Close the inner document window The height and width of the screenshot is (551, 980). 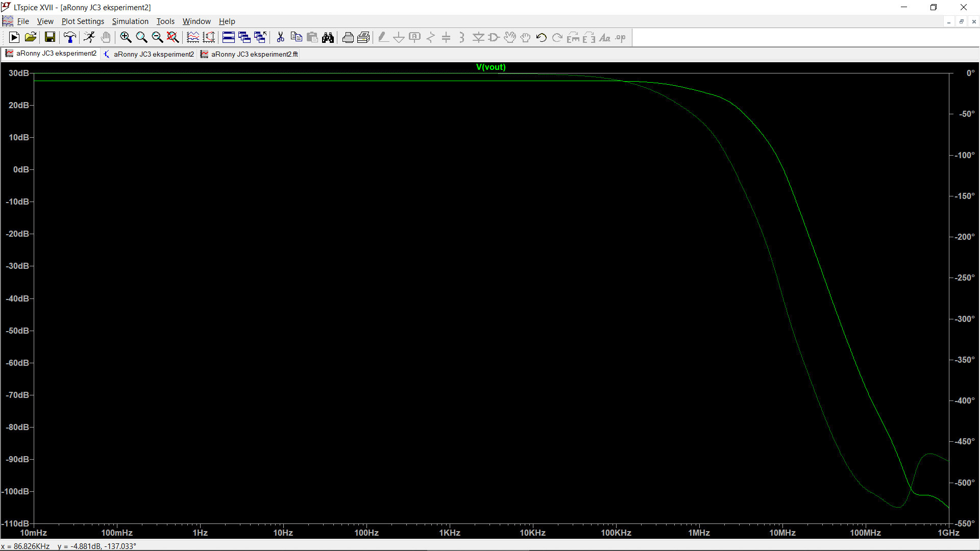click(974, 21)
